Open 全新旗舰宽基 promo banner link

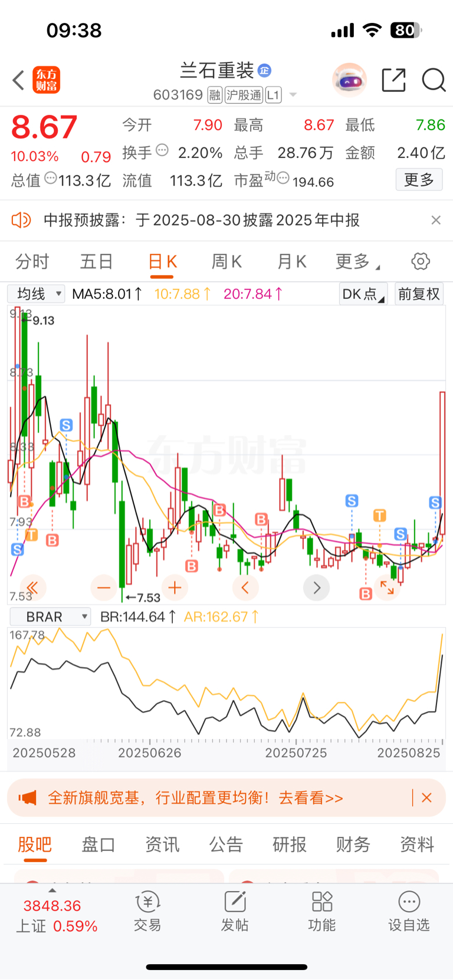pyautogui.click(x=195, y=798)
